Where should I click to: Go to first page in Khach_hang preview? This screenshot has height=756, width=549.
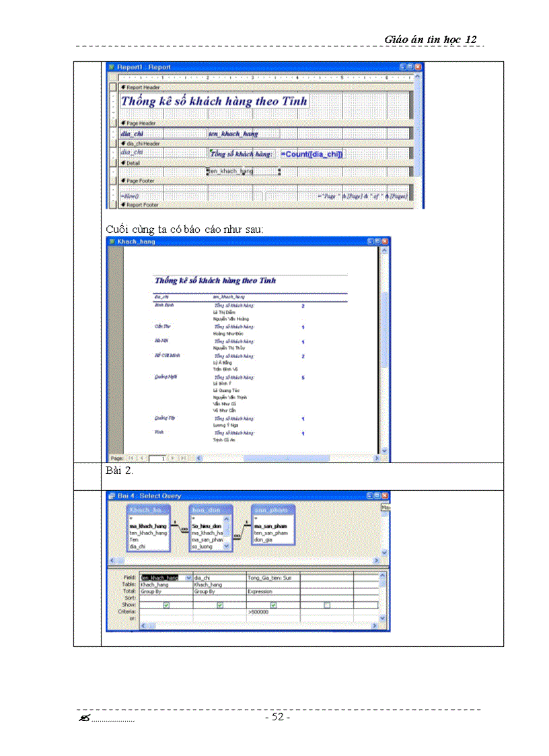coord(131,458)
